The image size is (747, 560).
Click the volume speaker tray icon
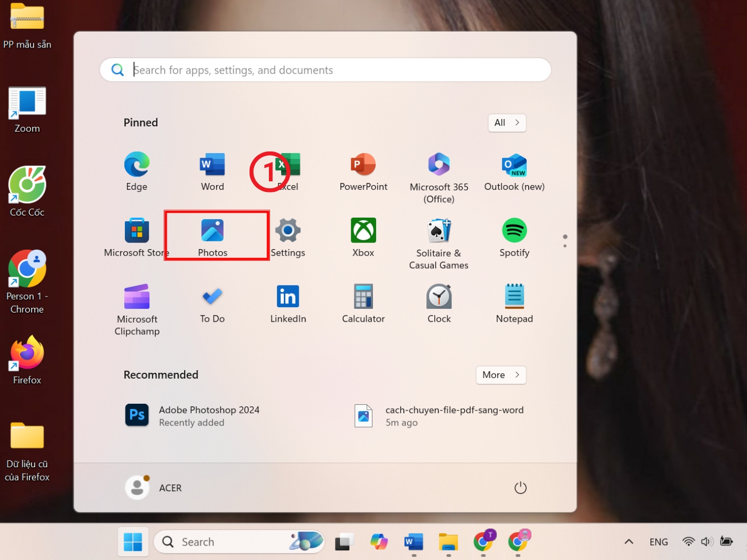point(707,542)
